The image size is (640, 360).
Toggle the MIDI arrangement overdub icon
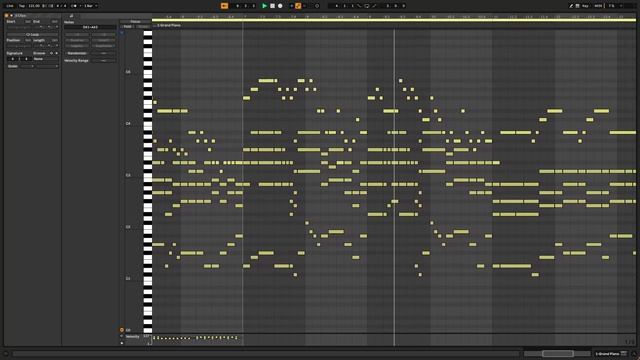[291, 6]
